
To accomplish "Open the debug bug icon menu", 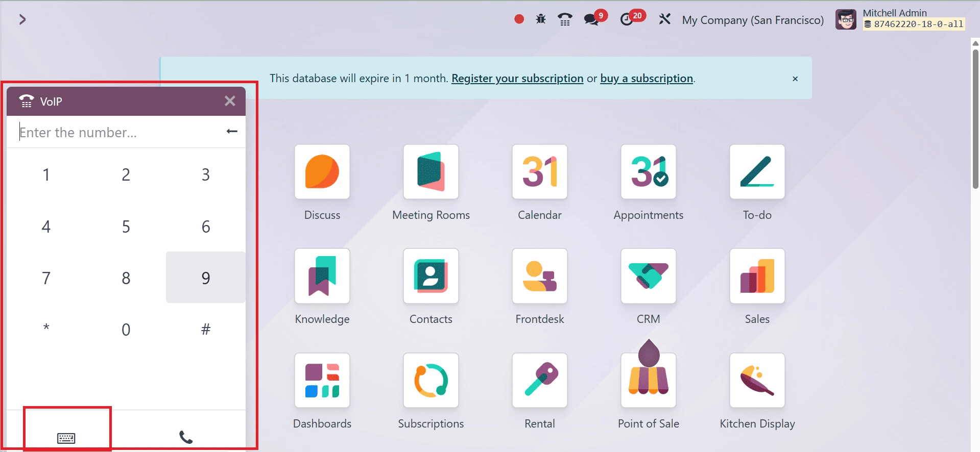I will click(541, 19).
